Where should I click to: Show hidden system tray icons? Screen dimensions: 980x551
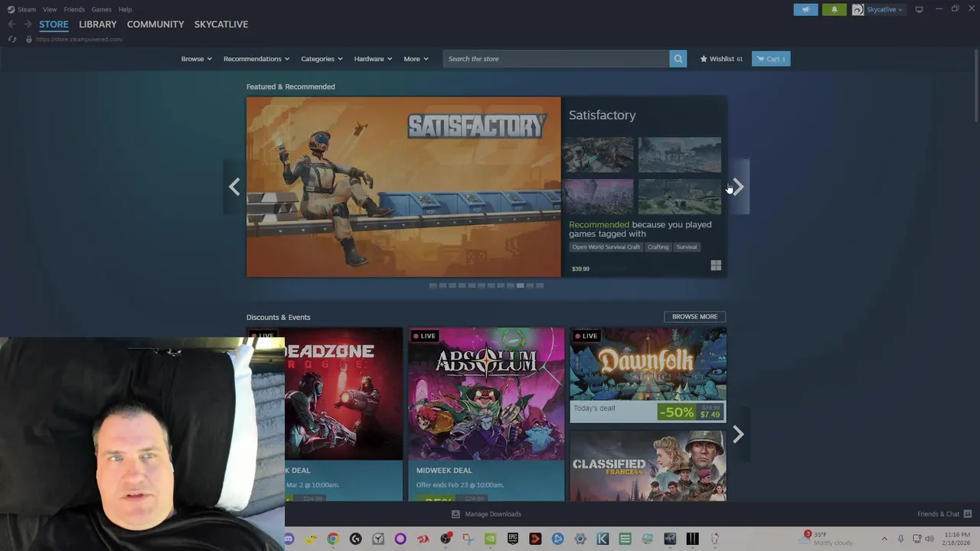884,539
